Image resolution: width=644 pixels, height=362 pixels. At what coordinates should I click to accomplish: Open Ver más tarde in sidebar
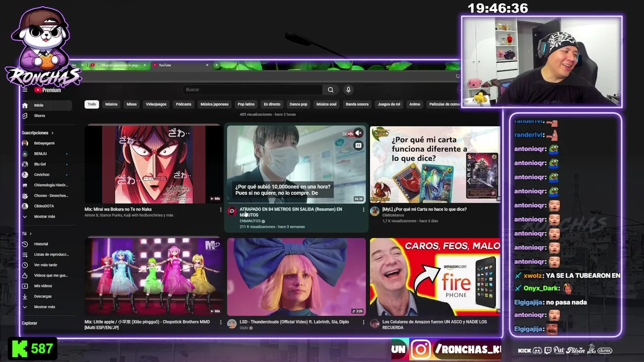[46, 265]
